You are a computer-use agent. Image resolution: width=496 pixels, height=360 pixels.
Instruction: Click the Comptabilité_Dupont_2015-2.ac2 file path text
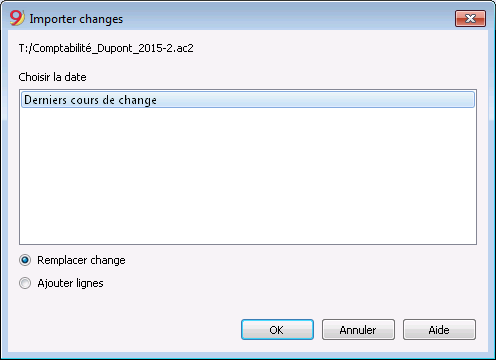[106, 48]
